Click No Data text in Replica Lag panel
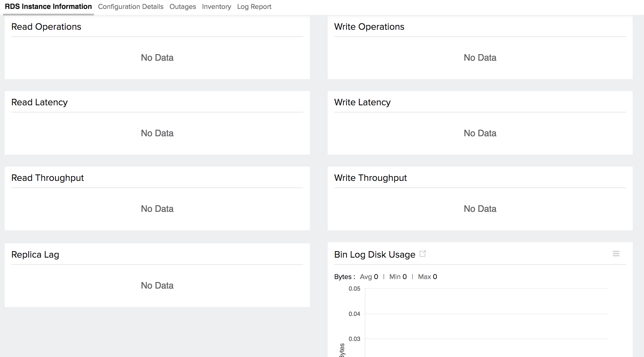The height and width of the screenshot is (357, 644). coord(157,286)
